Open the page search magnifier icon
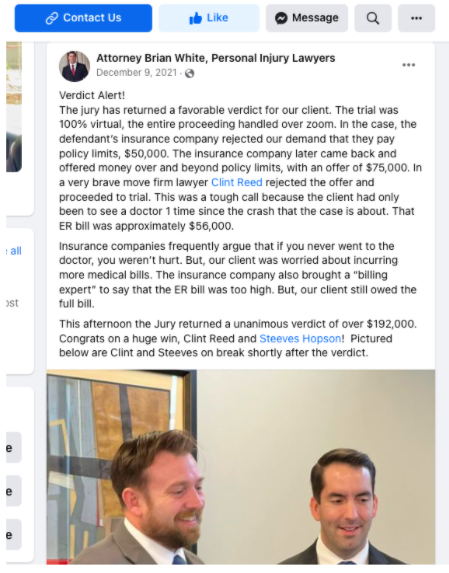 (x=373, y=18)
